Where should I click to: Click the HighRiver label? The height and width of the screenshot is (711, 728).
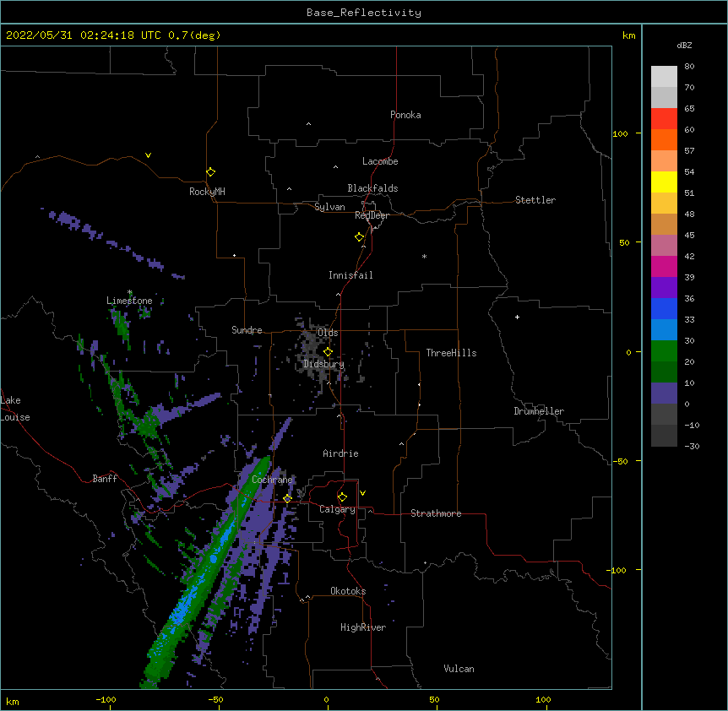point(363,627)
